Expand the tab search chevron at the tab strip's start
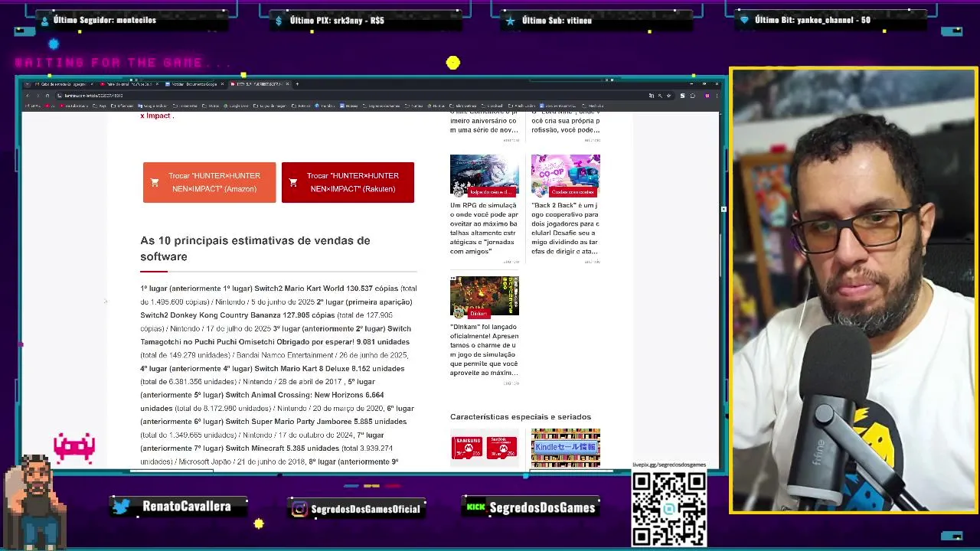The height and width of the screenshot is (551, 980). [x=27, y=84]
